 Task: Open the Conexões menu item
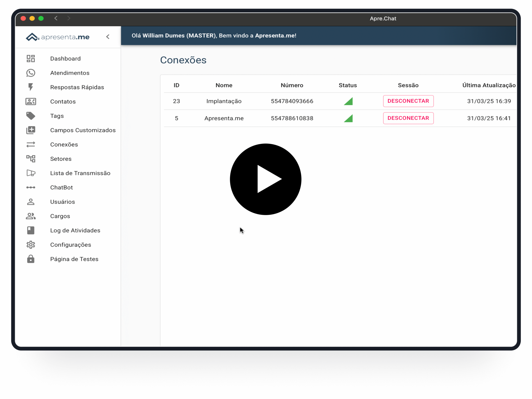pos(64,145)
